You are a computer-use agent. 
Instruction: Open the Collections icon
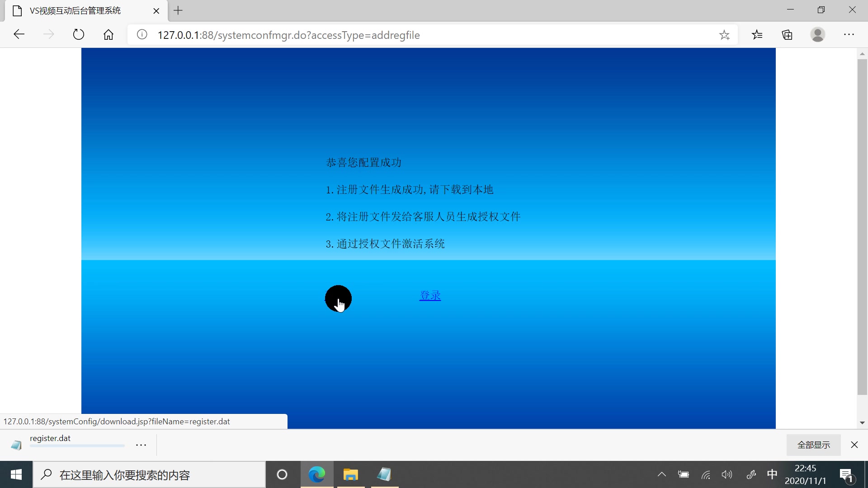787,35
